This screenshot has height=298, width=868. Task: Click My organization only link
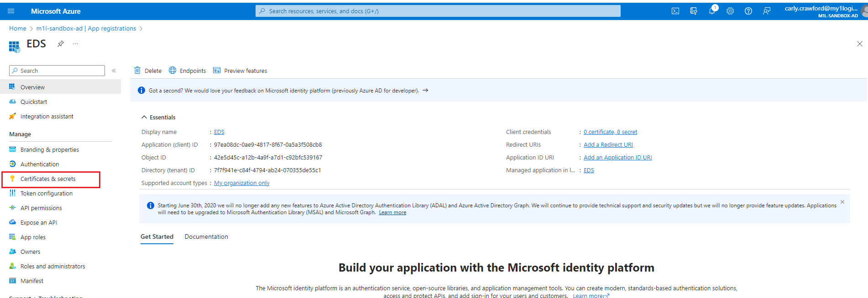tap(241, 183)
